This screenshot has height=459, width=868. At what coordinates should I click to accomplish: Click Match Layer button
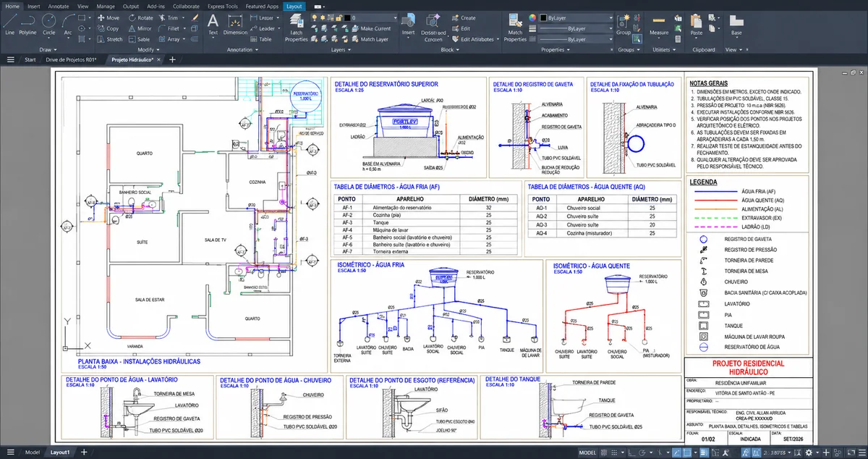(x=369, y=39)
